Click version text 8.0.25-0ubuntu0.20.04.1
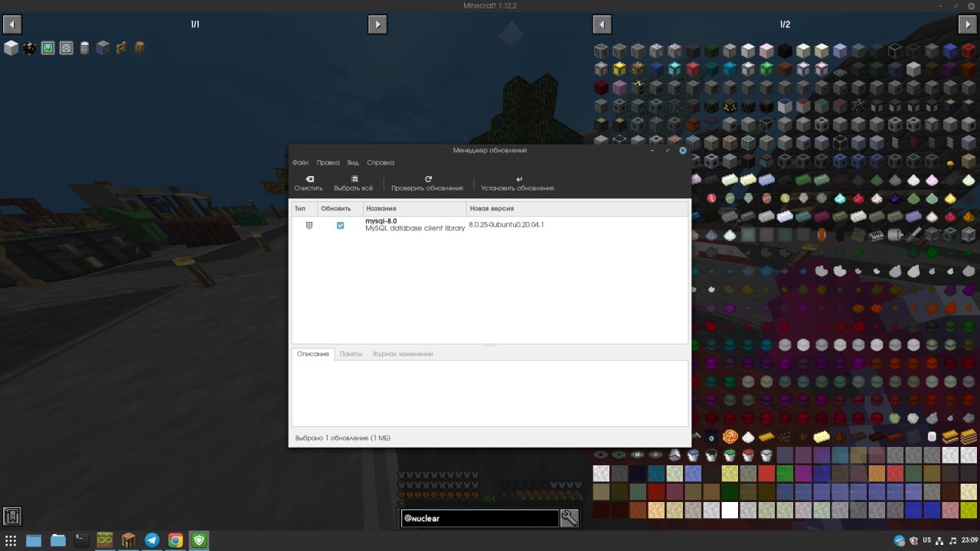The image size is (980, 551). point(506,225)
